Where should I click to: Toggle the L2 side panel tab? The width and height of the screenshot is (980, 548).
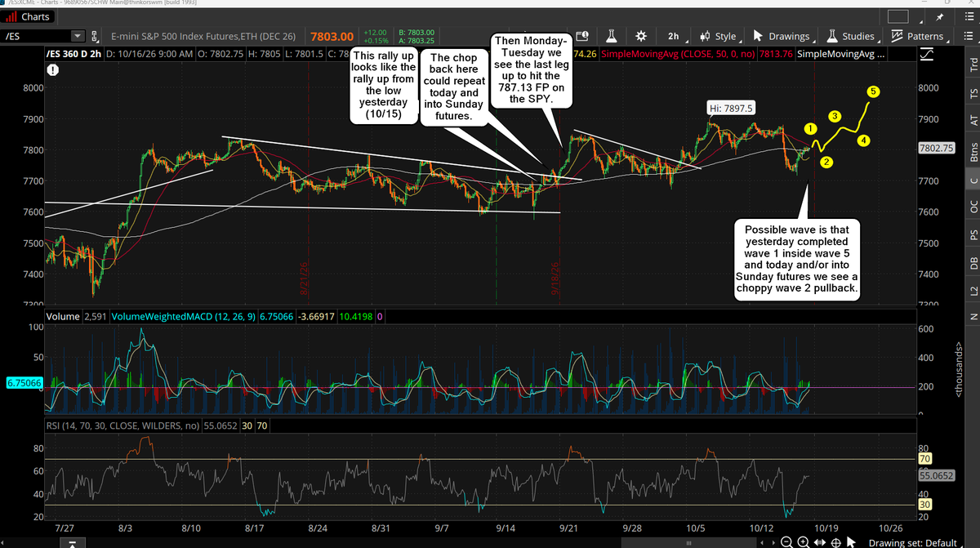point(973,290)
